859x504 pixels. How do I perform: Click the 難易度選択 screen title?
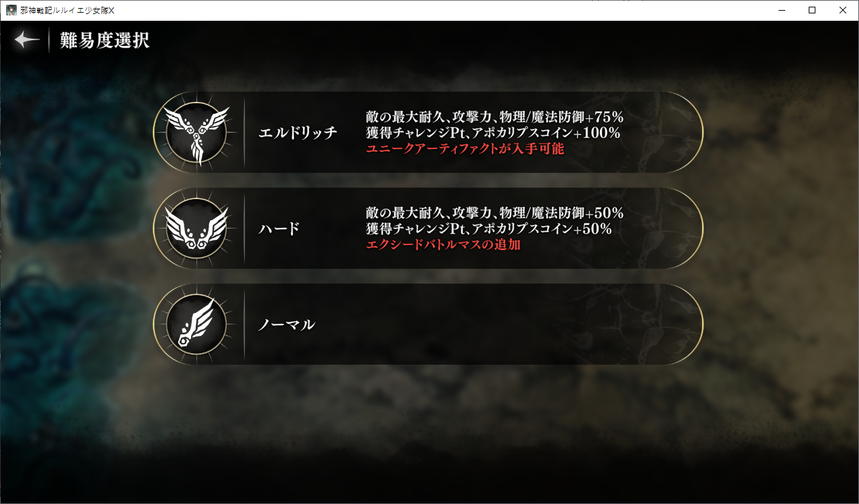click(105, 40)
